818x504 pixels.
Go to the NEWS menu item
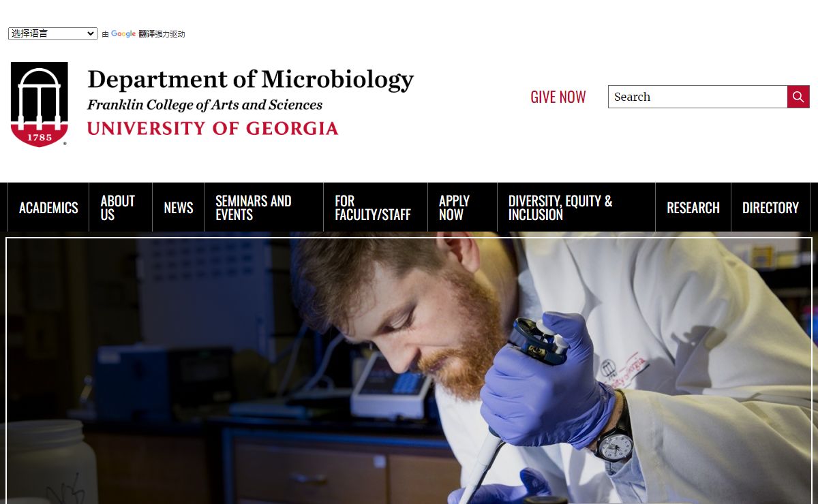click(x=179, y=208)
